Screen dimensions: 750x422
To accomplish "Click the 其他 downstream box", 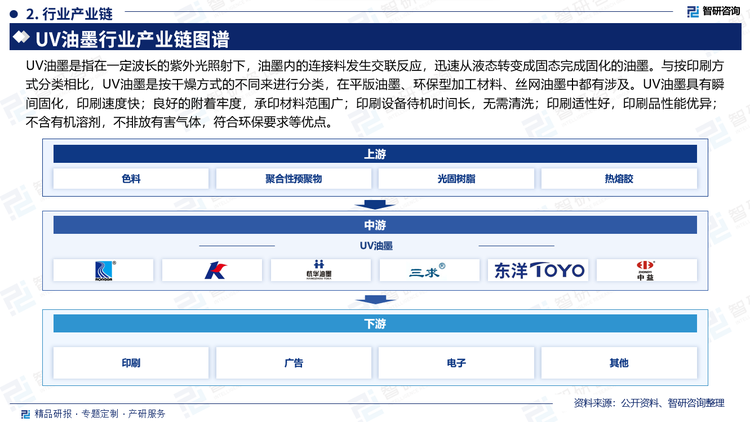I will pyautogui.click(x=619, y=363).
